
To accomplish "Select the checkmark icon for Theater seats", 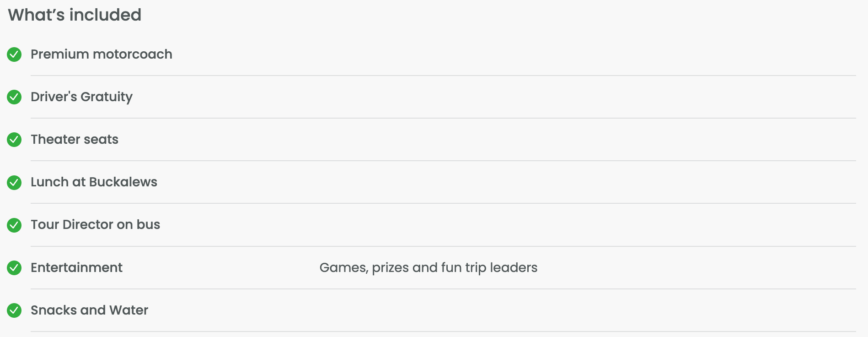I will coord(14,140).
